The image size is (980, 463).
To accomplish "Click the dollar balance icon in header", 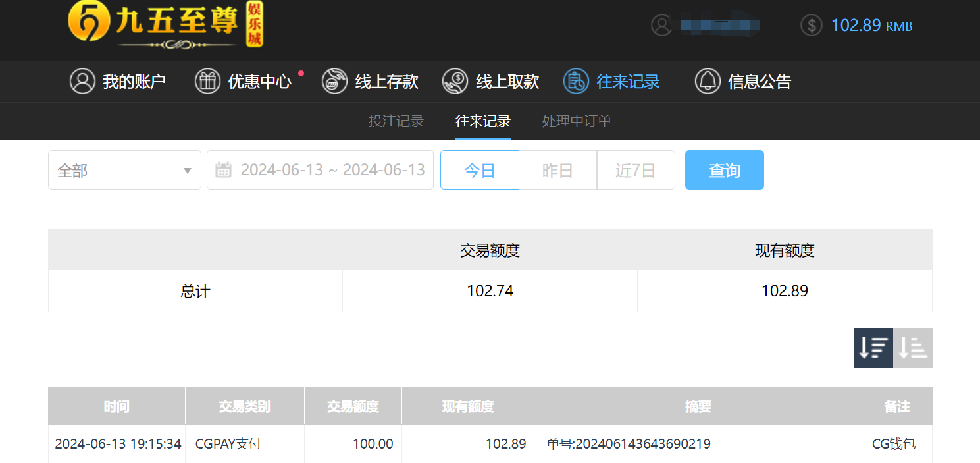I will (812, 25).
